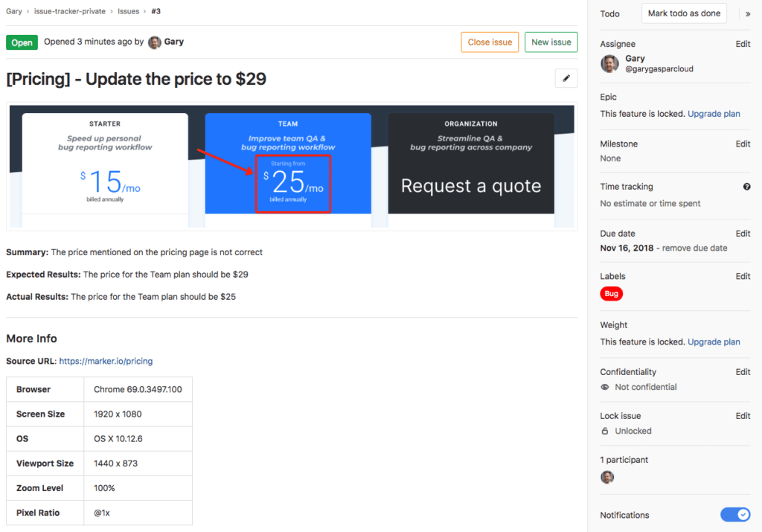This screenshot has height=532, width=762.
Task: Open the Issues breadcrumb page
Action: click(128, 10)
